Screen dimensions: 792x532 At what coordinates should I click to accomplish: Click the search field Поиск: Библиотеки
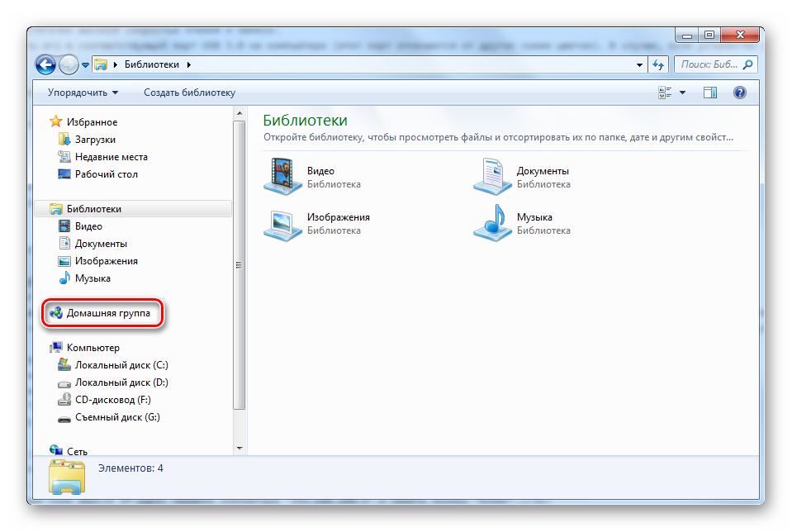[x=709, y=64]
